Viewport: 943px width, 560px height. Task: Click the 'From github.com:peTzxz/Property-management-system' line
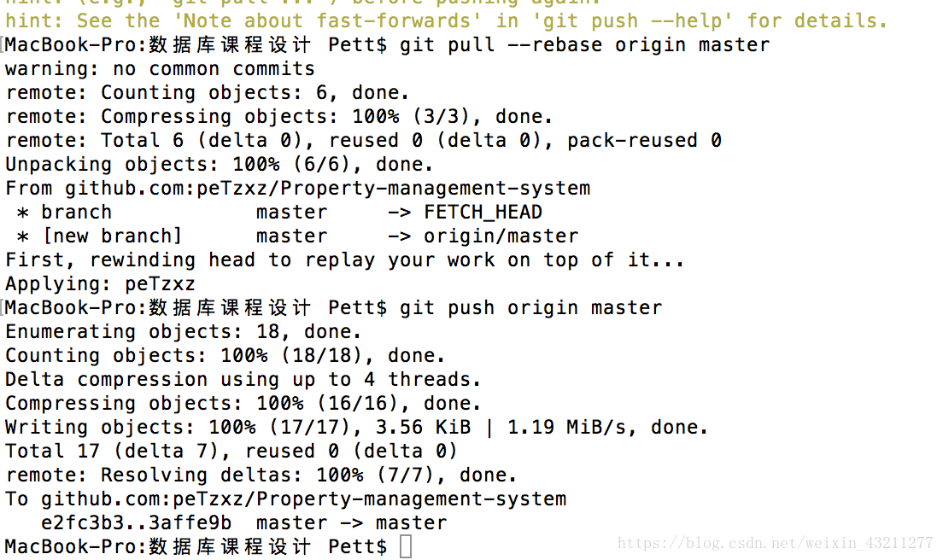(298, 189)
